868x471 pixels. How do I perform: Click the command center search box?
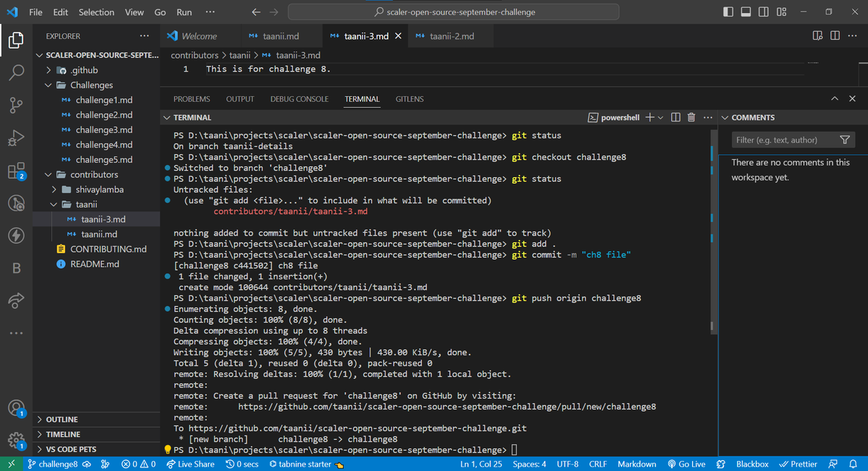point(454,12)
